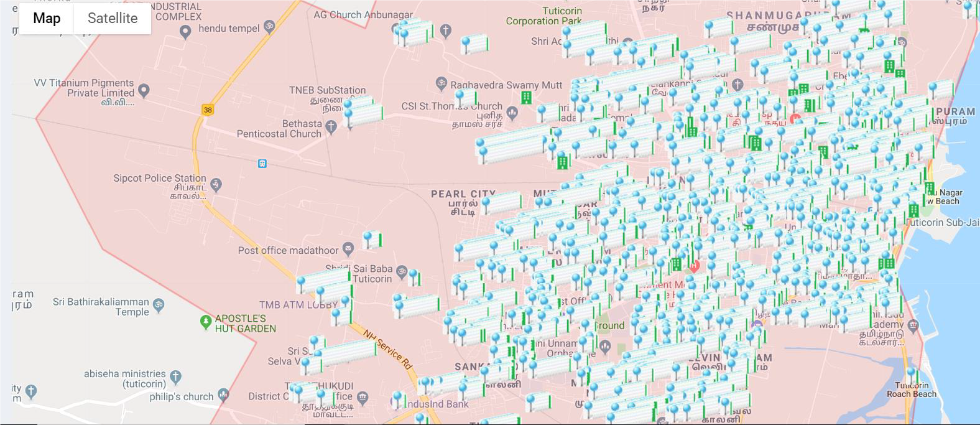Click the PEARL CITY neighborhood label
The image size is (980, 425).
click(463, 194)
